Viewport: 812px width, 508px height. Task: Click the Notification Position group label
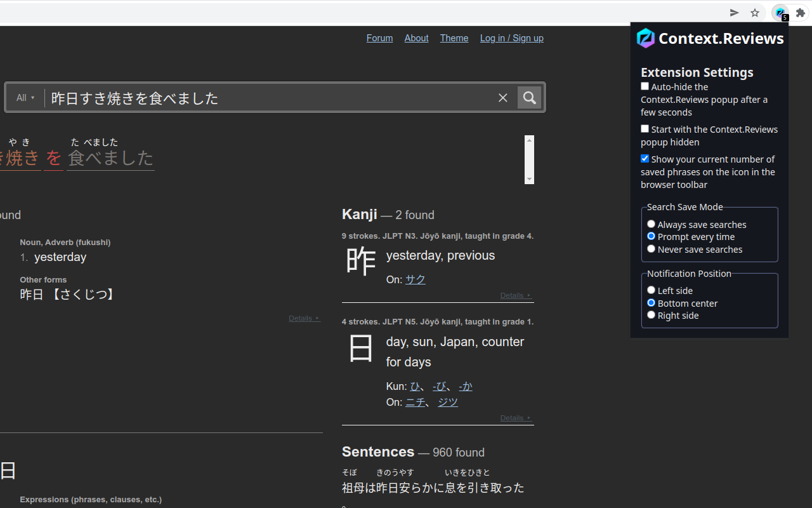689,274
